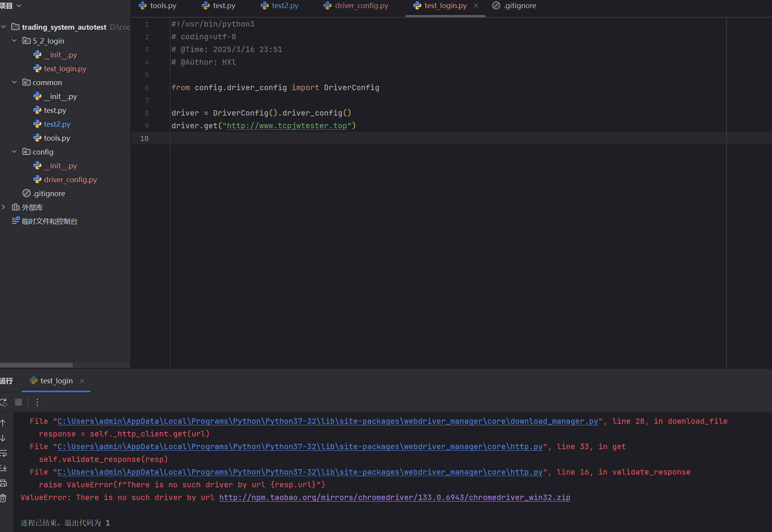
Task: Collapse the 5_2_login folder
Action: [14, 41]
